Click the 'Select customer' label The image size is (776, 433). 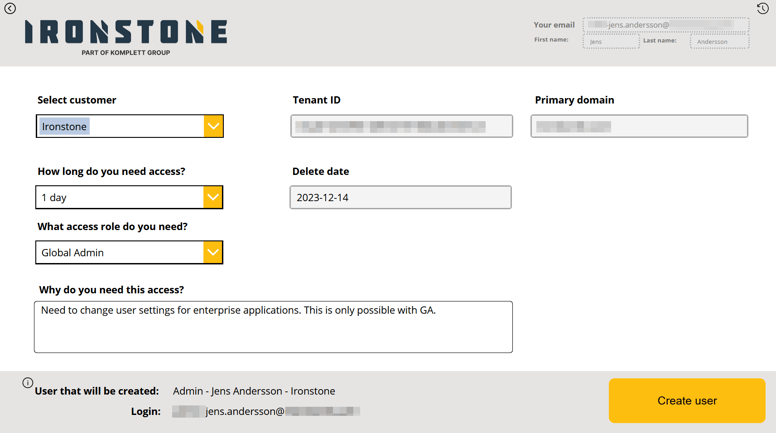point(77,100)
